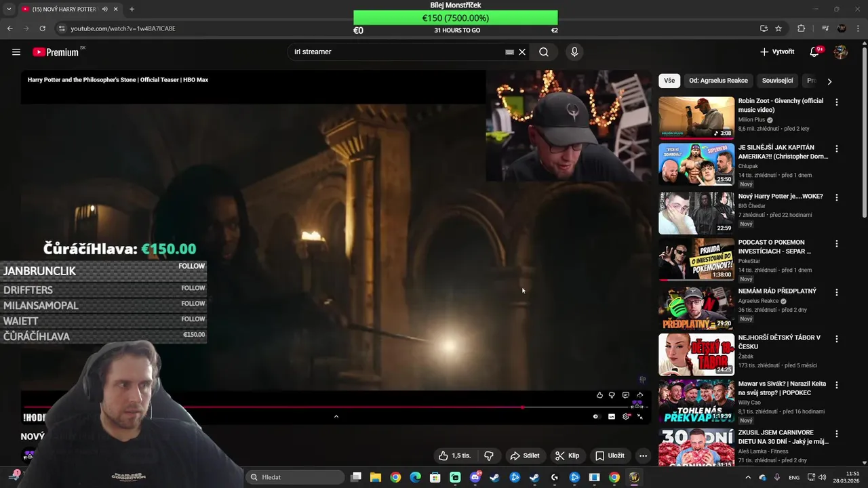868x488 pixels.
Task: Show hidden tray icons chevron
Action: pos(748,477)
